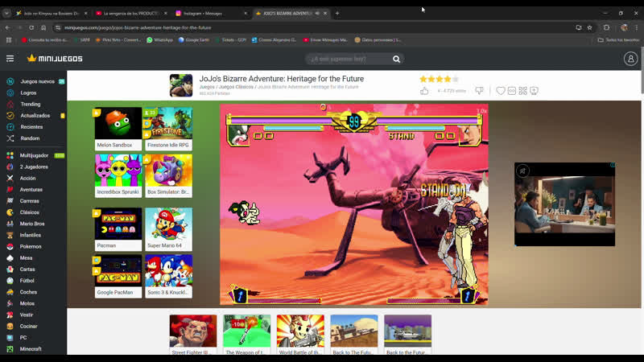Click the Logros sidebar icon

10,93
